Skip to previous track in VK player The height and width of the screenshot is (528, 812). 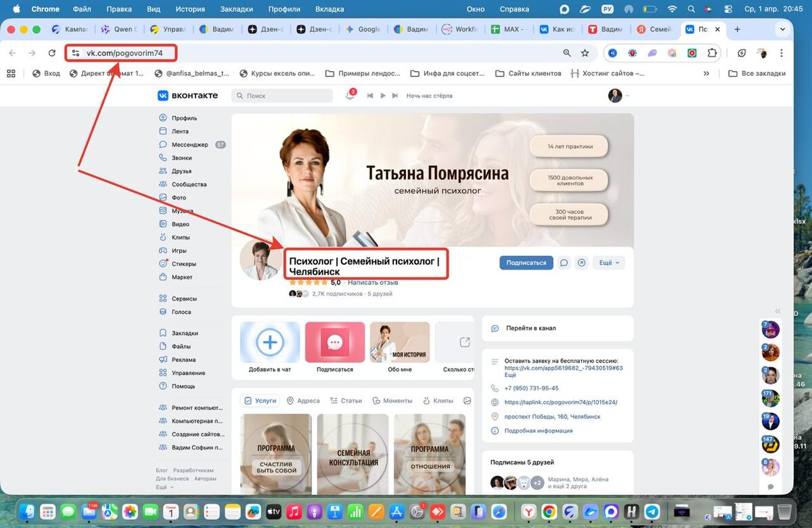[x=370, y=96]
